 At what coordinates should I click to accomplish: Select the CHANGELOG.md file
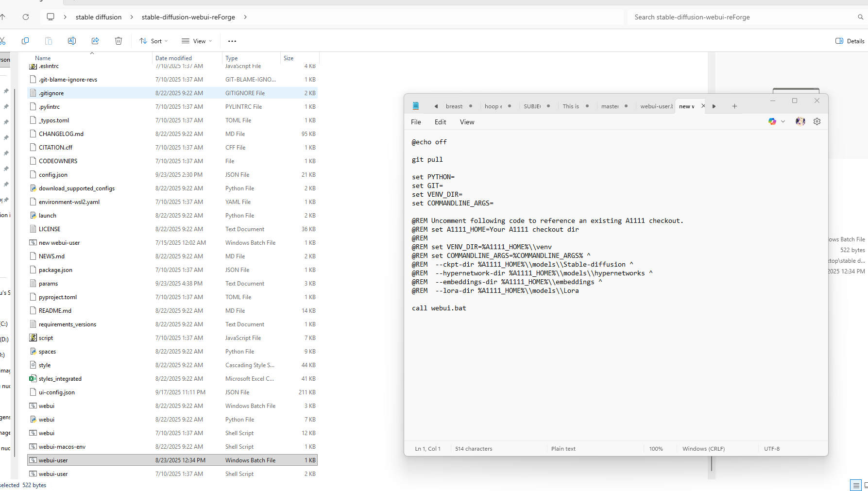tap(172, 134)
